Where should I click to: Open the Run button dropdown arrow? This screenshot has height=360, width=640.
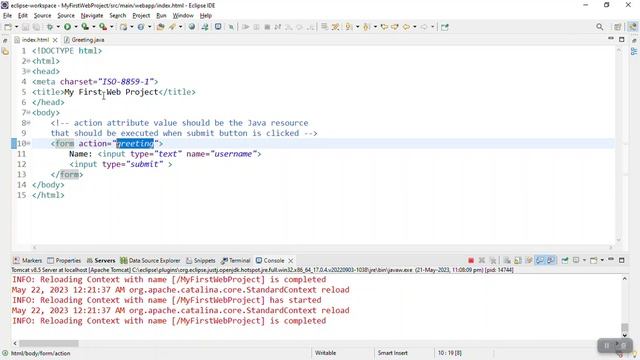pyautogui.click(x=76, y=27)
